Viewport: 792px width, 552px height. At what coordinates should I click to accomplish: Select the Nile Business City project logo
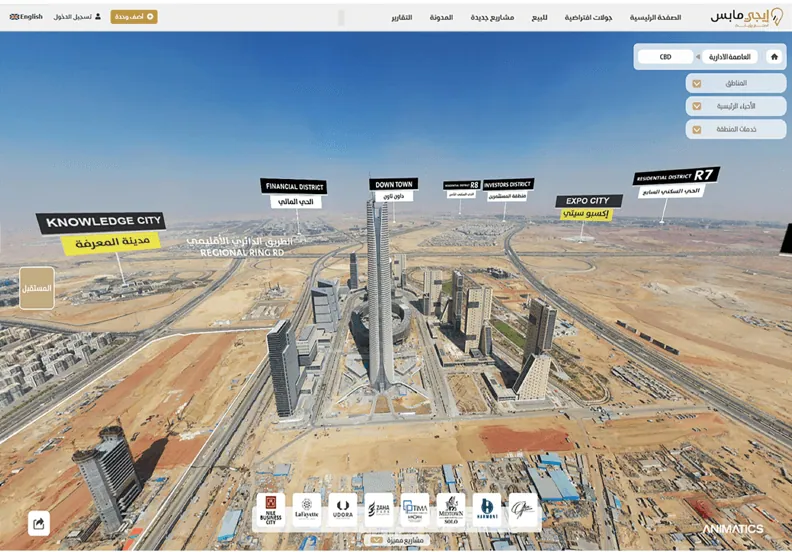click(271, 510)
